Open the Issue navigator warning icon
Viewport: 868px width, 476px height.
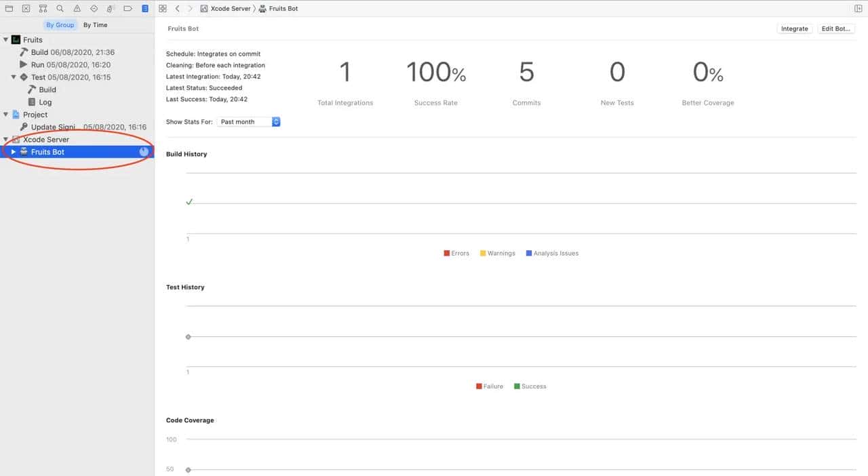point(77,9)
